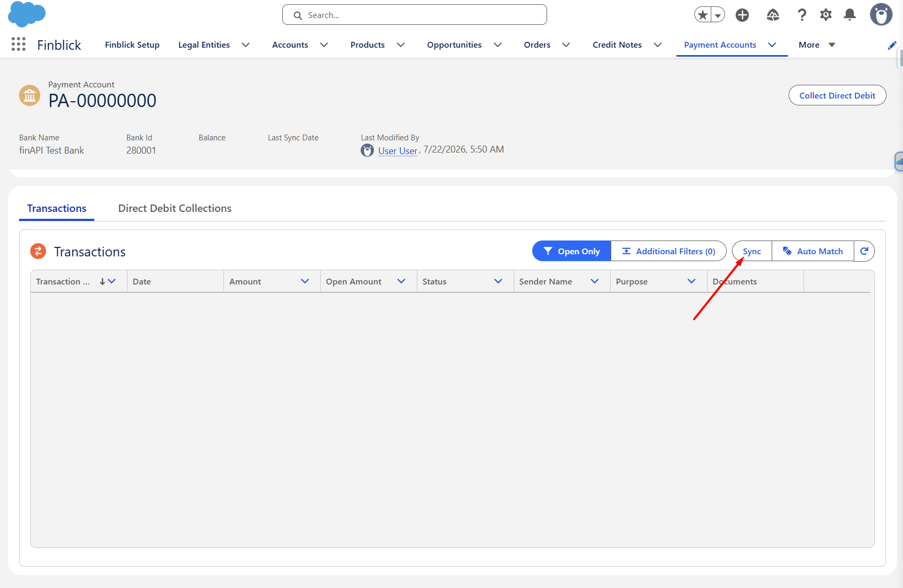
Task: Open the Status column menu chevron
Action: click(498, 281)
